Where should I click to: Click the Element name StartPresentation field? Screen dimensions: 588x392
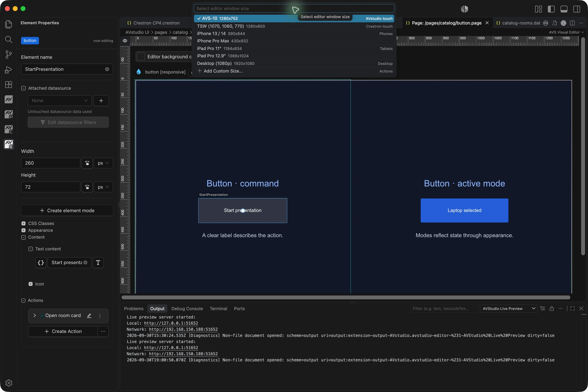[x=67, y=69]
